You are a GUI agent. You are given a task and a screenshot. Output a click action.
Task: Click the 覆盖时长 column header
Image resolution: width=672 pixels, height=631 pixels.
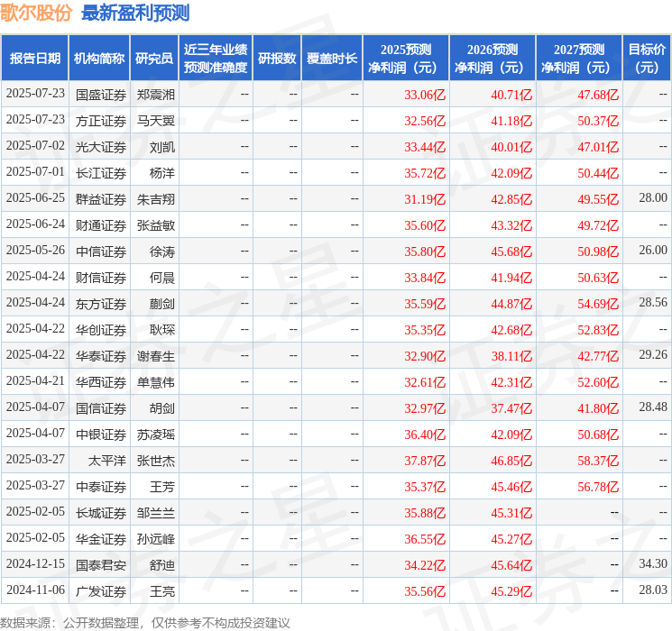point(332,59)
